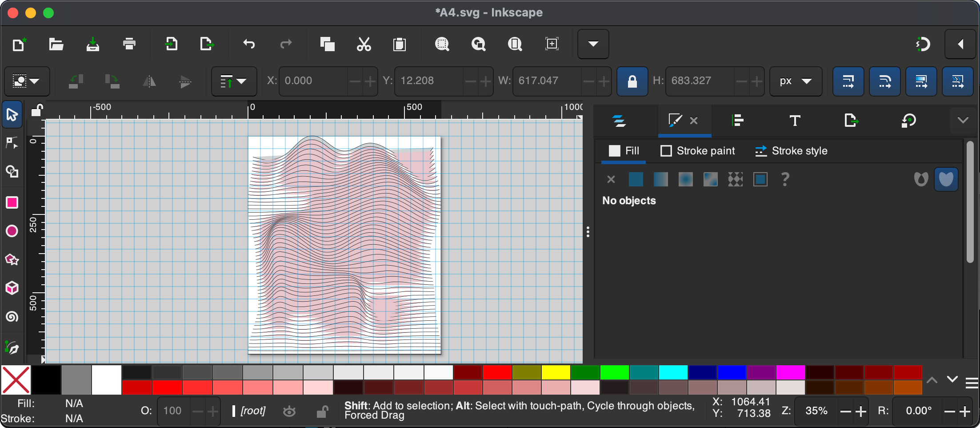The height and width of the screenshot is (428, 980).
Task: Switch to the Stroke paint tab
Action: click(697, 151)
